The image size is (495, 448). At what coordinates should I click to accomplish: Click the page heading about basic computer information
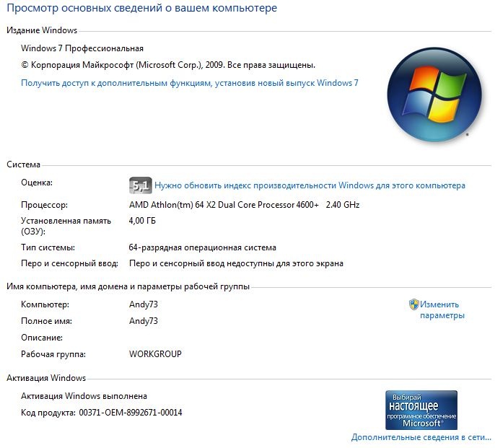(x=141, y=8)
